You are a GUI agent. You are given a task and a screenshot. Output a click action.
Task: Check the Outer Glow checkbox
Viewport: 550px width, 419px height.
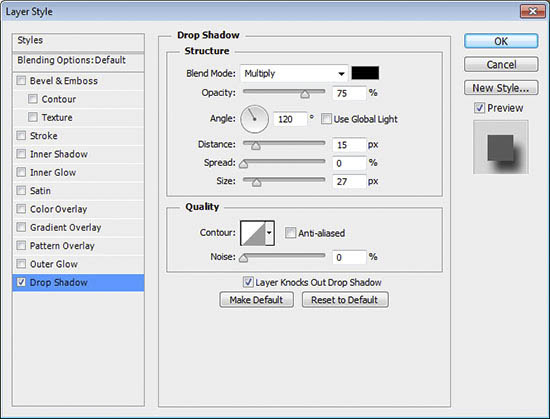(x=21, y=264)
